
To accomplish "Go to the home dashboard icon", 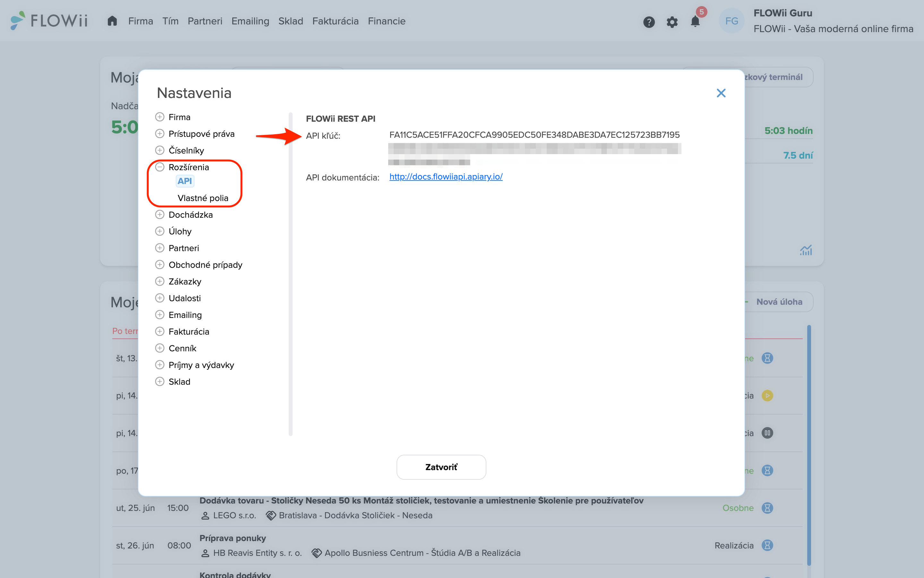I will click(112, 21).
